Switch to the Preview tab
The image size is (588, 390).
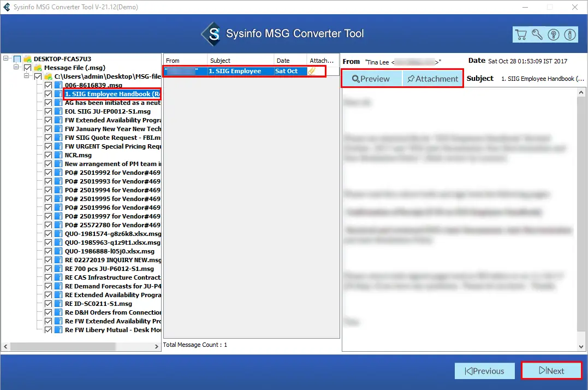(372, 79)
